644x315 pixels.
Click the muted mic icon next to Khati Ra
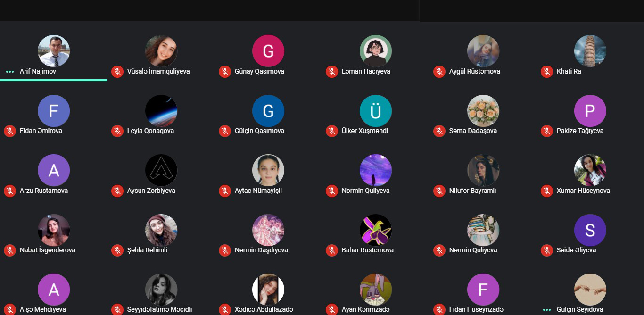tap(547, 72)
